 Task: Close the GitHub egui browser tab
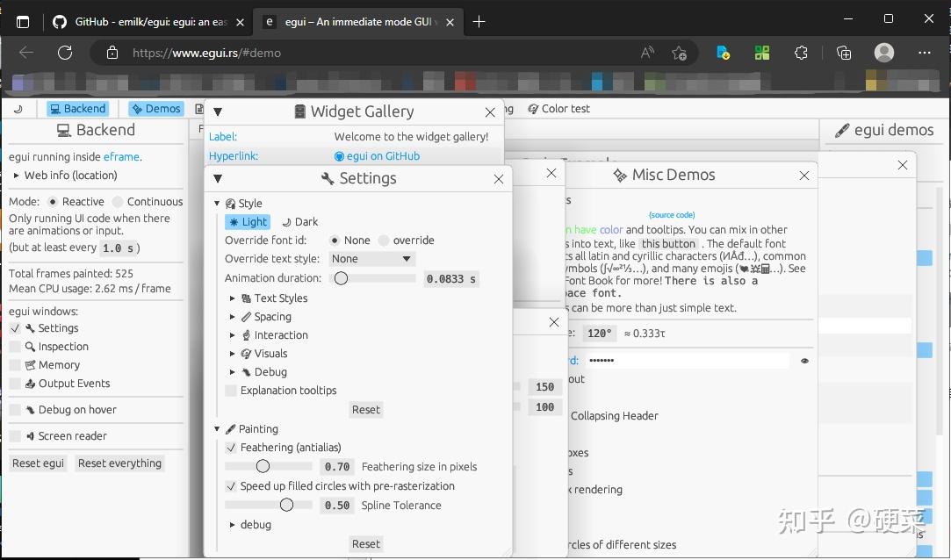click(x=241, y=22)
